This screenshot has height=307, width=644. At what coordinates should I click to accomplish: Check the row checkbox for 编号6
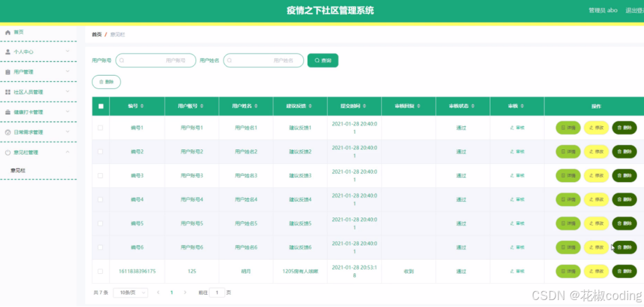100,247
